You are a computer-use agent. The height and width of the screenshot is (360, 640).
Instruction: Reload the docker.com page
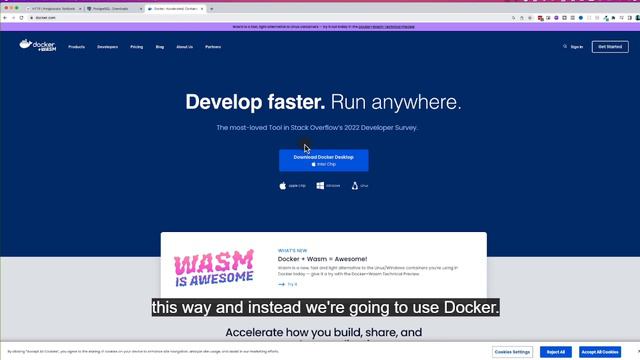coord(21,18)
